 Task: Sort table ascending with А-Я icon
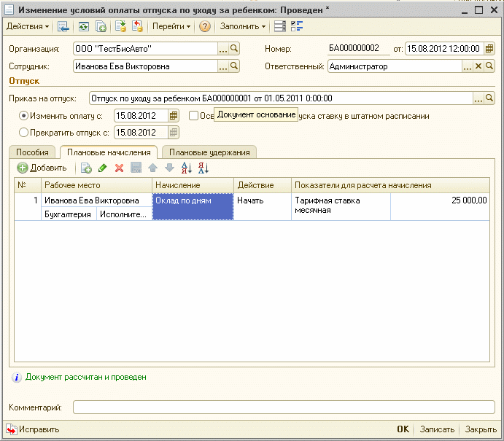(x=187, y=168)
